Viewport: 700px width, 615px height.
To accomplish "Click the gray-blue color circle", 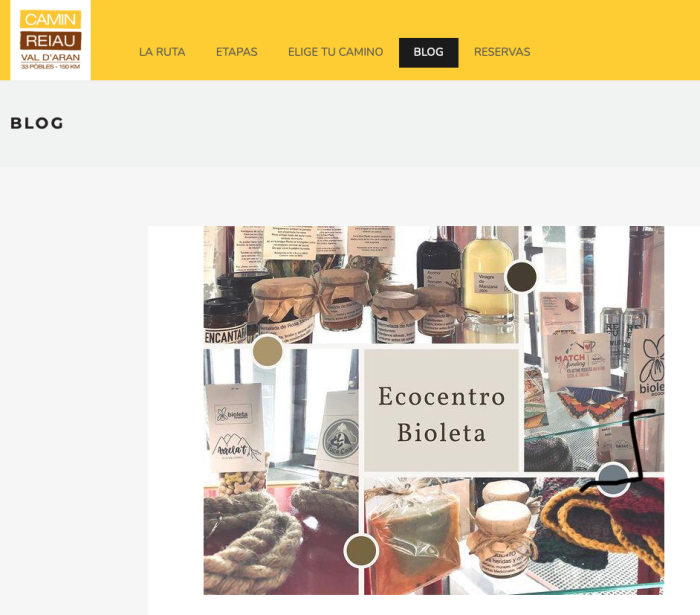I will (613, 479).
